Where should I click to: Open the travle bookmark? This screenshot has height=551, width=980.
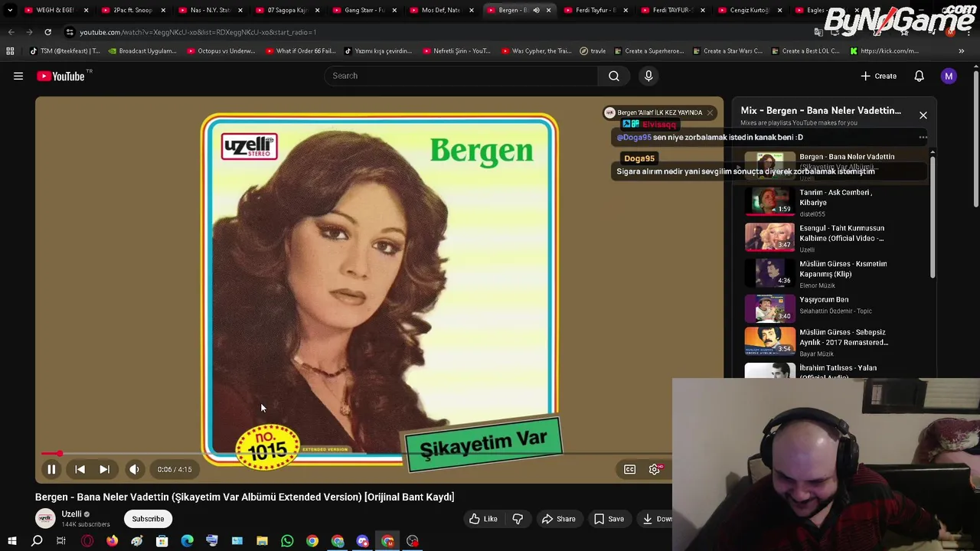[593, 51]
